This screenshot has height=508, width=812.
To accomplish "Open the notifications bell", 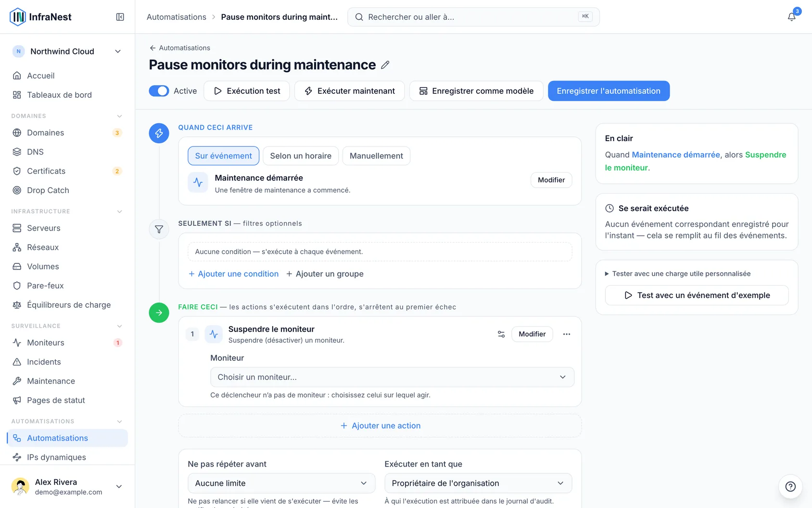I will point(791,17).
